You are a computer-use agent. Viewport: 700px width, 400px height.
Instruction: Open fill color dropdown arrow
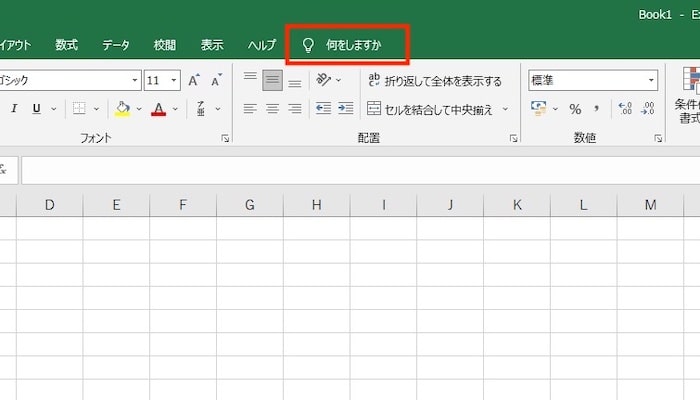point(139,108)
